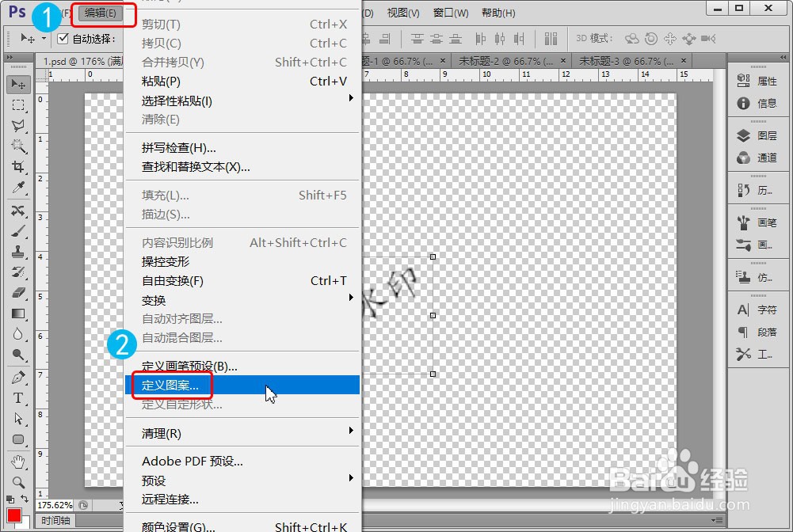Close the 未标题-2 document tab
The image size is (793, 532).
563,61
